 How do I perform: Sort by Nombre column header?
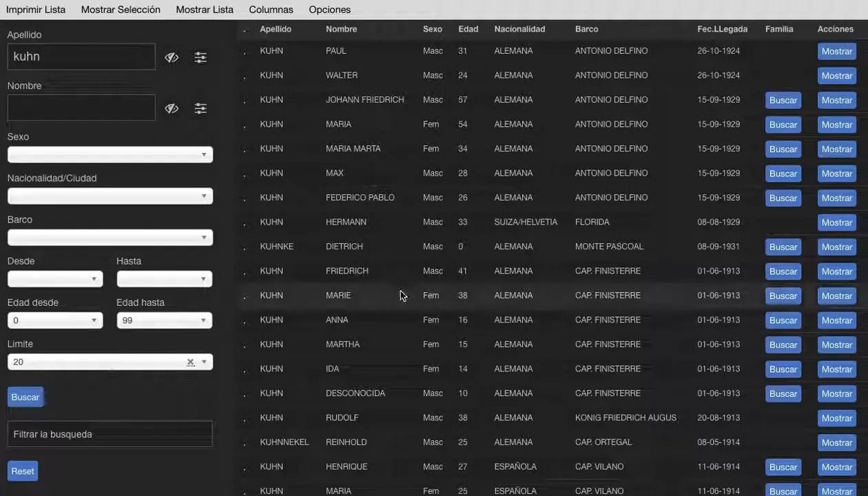[341, 29]
